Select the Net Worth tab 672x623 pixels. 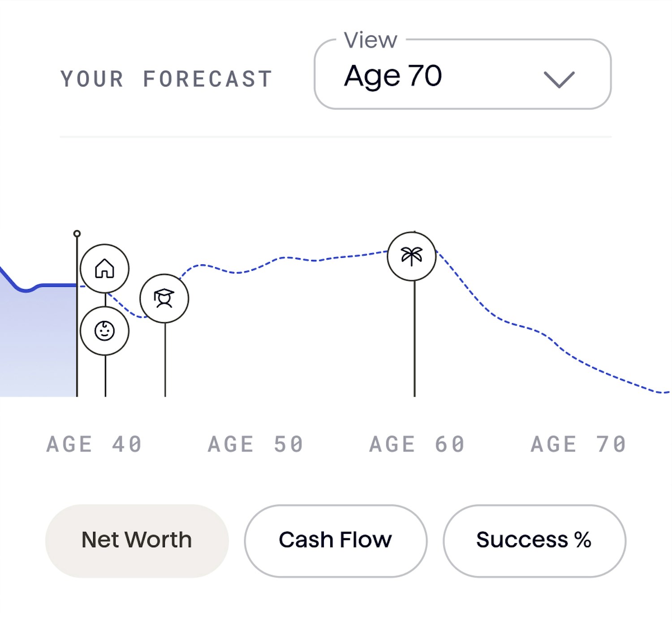click(x=137, y=541)
